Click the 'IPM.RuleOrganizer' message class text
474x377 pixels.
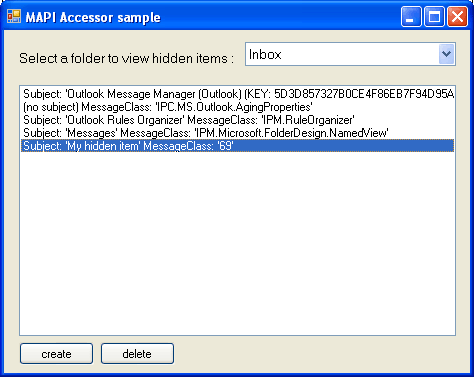[308, 120]
